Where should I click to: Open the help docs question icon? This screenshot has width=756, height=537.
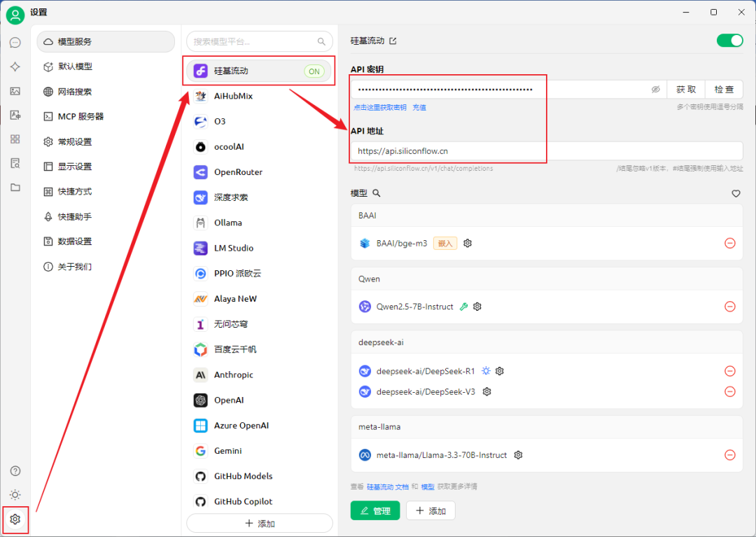[15, 471]
